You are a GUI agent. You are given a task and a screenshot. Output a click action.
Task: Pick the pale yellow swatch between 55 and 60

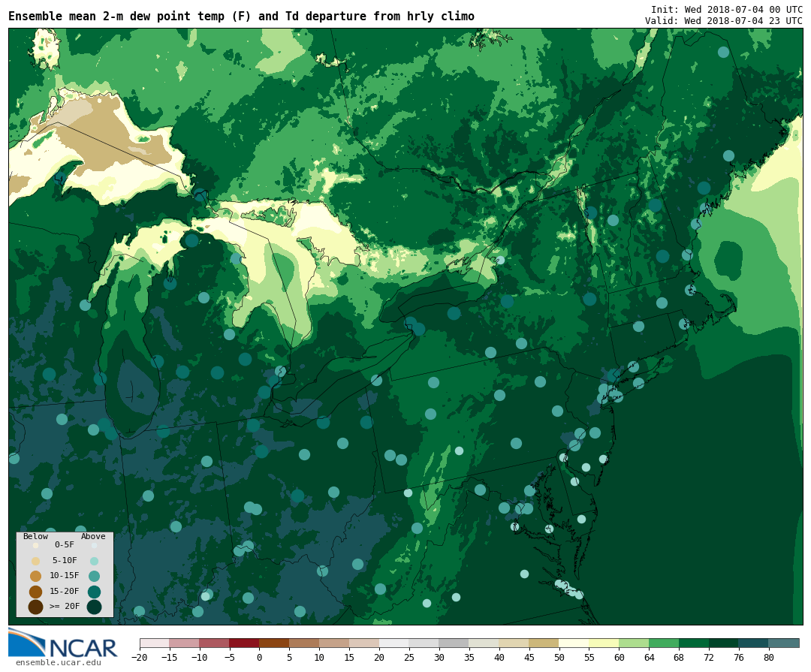604,643
